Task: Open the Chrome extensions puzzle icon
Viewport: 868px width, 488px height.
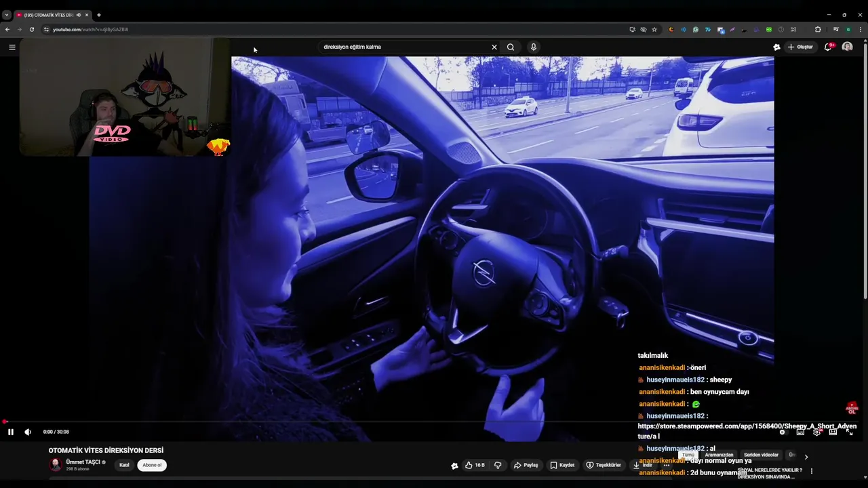Action: point(818,29)
